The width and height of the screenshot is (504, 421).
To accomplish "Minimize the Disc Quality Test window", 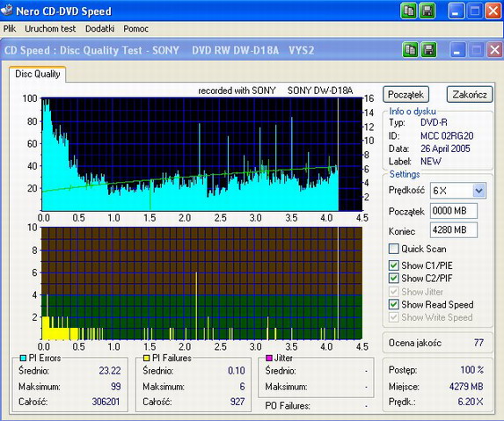I will click(x=457, y=50).
